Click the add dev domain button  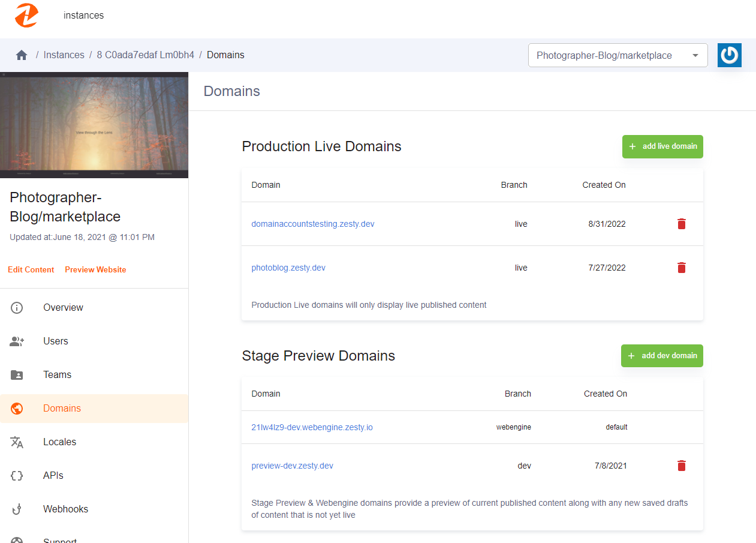click(662, 356)
